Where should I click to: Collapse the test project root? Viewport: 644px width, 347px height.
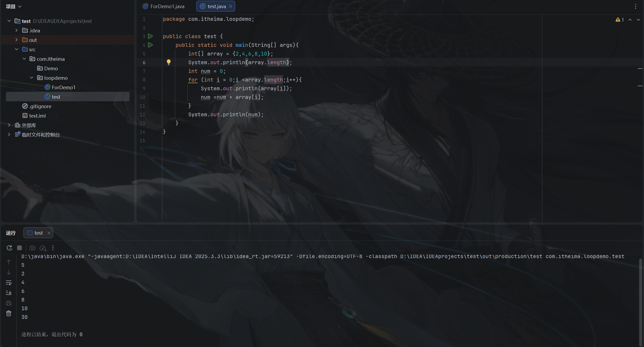tap(9, 21)
